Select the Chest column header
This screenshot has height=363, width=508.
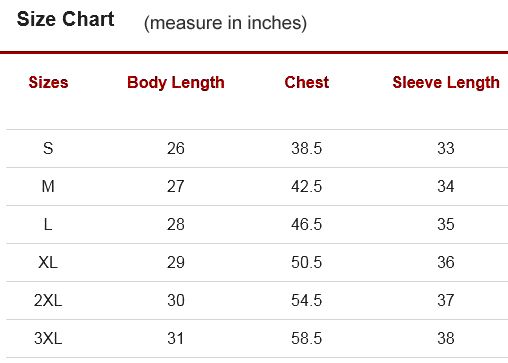(307, 82)
